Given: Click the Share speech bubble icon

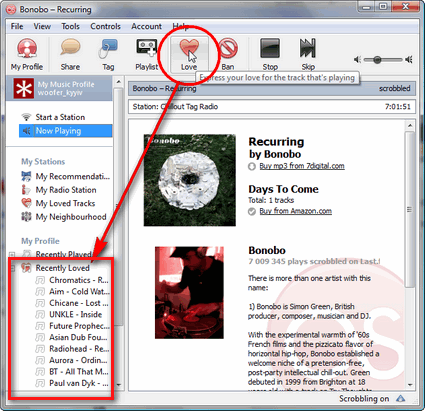Looking at the screenshot, I should [70, 47].
